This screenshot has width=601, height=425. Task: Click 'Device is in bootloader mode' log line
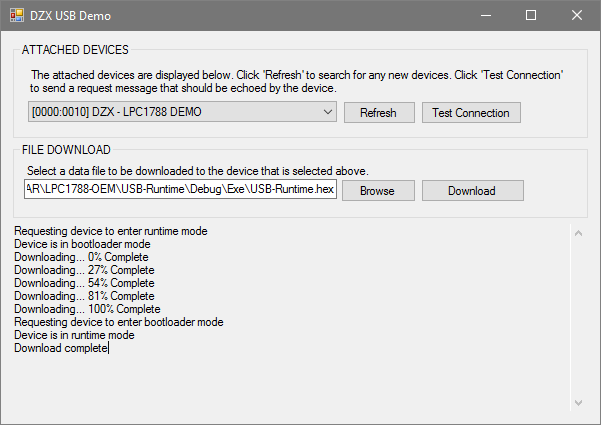click(82, 244)
